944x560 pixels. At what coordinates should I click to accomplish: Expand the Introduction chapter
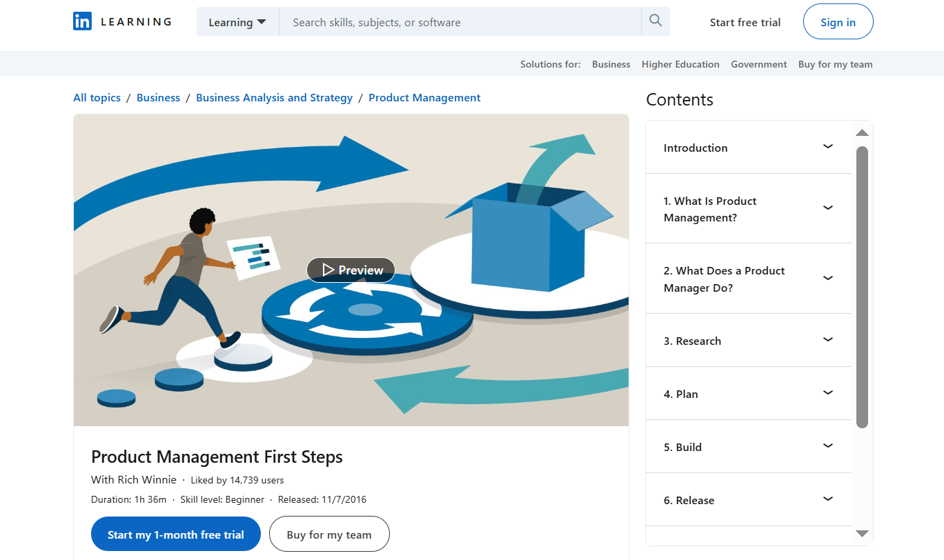[827, 146]
